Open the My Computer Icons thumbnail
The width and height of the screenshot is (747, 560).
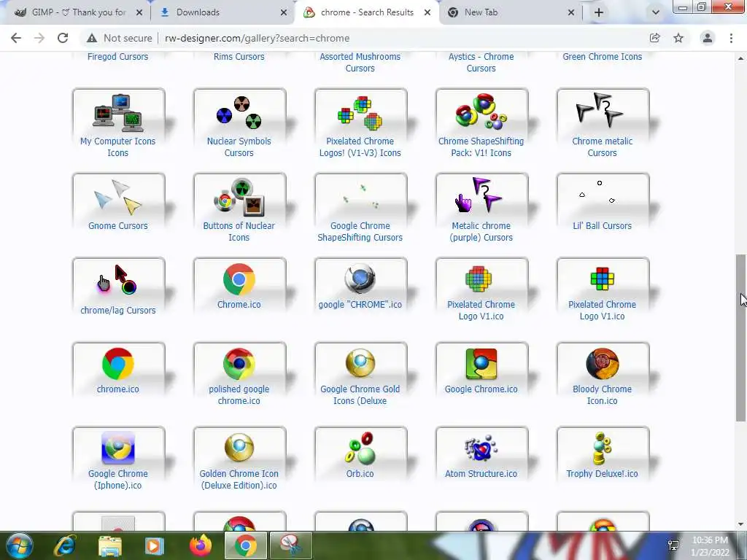tap(119, 113)
